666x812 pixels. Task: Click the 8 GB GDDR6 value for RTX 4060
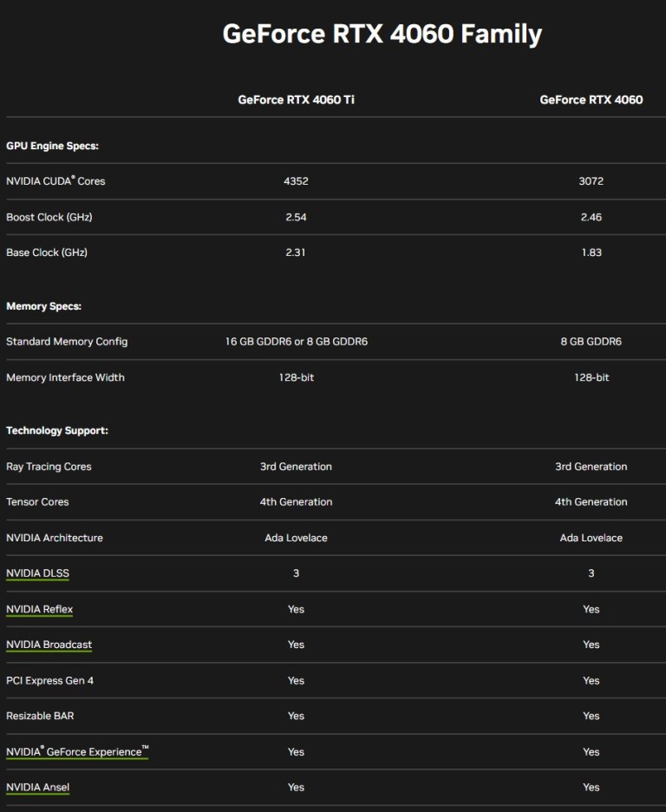[x=591, y=341]
